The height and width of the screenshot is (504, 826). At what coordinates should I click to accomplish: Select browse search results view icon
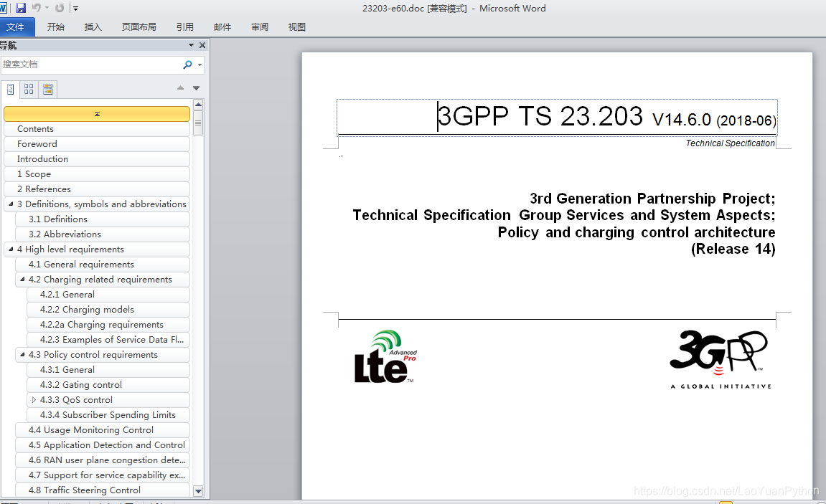(48, 89)
